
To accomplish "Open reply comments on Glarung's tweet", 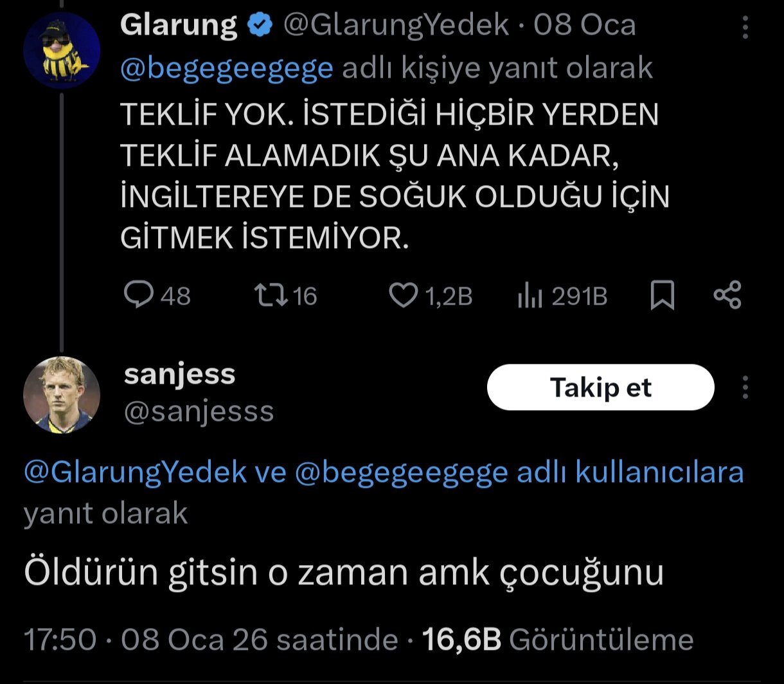I will pos(137,296).
